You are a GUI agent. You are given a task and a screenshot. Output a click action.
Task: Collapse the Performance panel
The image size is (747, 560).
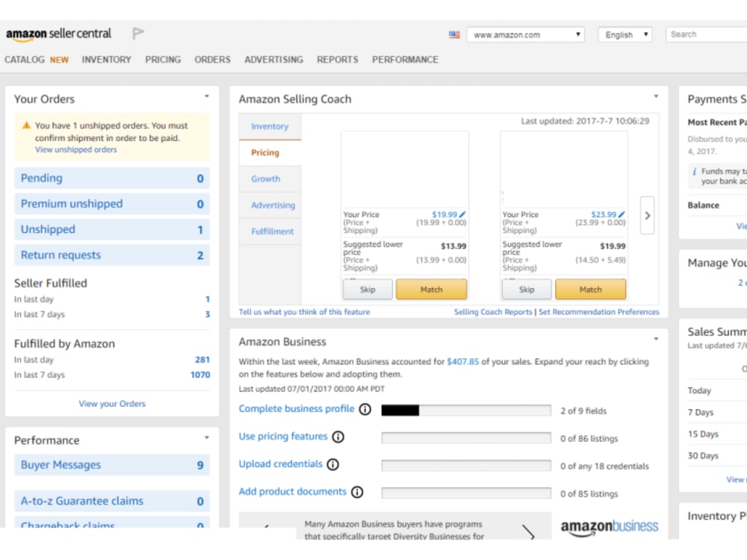(207, 437)
